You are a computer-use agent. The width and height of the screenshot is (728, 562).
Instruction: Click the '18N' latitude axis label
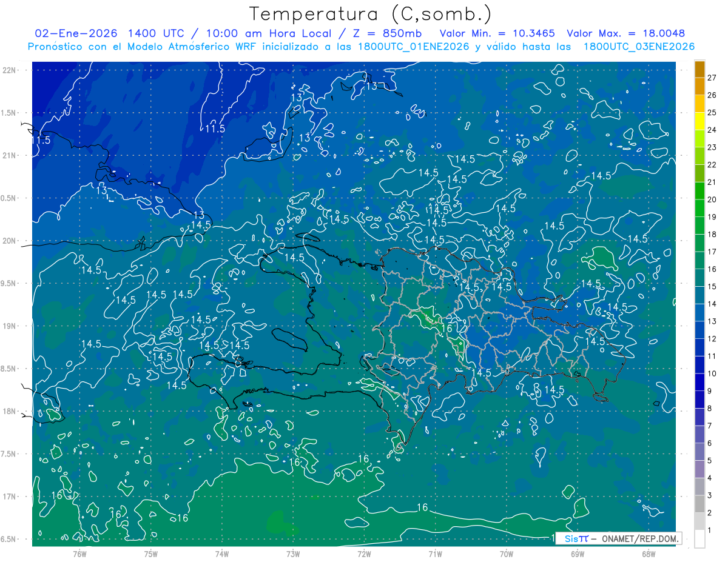point(9,411)
